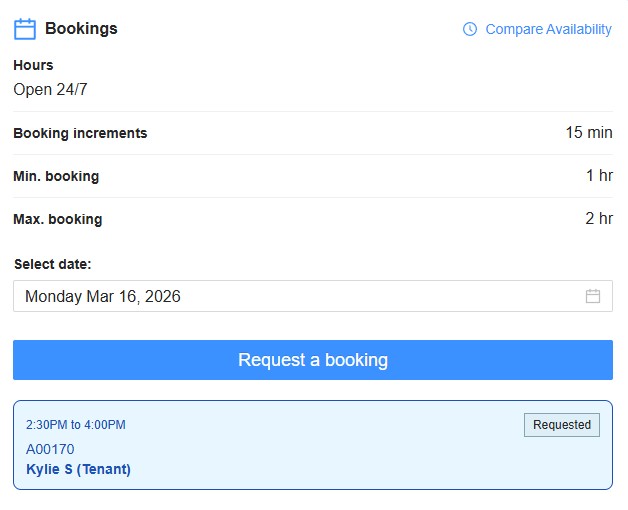This screenshot has width=628, height=510.
Task: Open the Compare Availability link
Action: (548, 29)
